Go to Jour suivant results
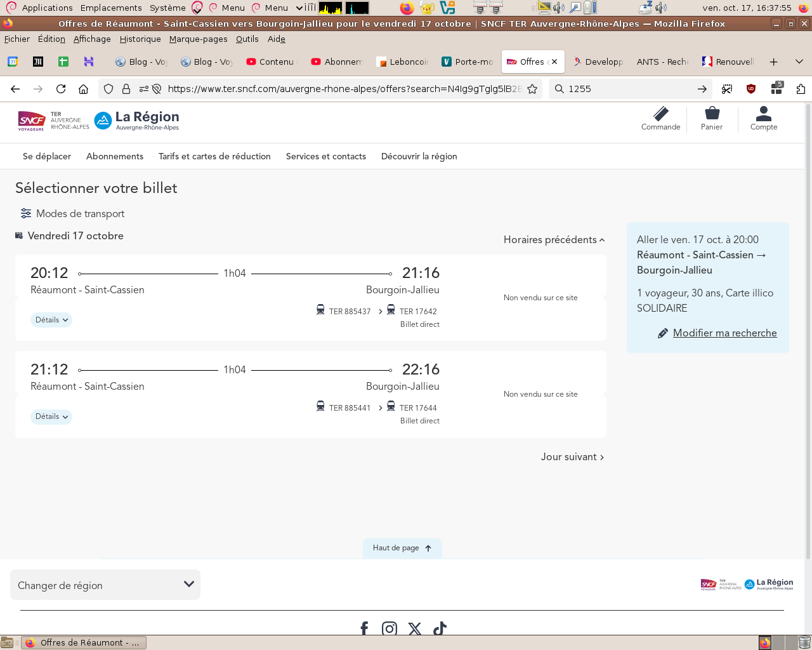The image size is (812, 650). [x=572, y=457]
